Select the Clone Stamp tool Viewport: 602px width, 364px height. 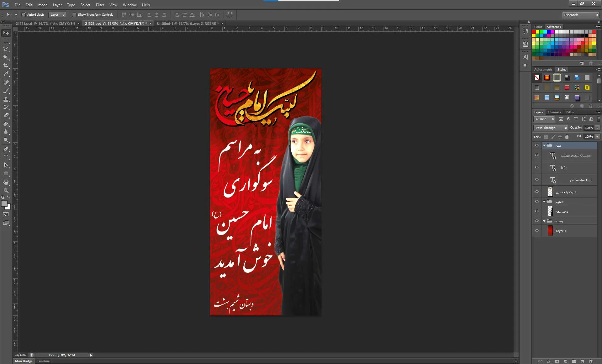coord(6,99)
